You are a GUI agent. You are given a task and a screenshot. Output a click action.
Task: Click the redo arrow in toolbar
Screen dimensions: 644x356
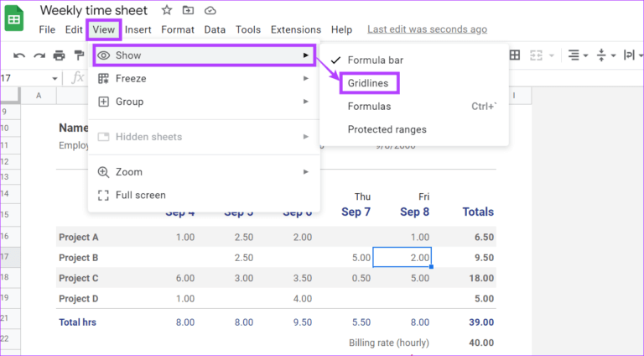coord(39,55)
